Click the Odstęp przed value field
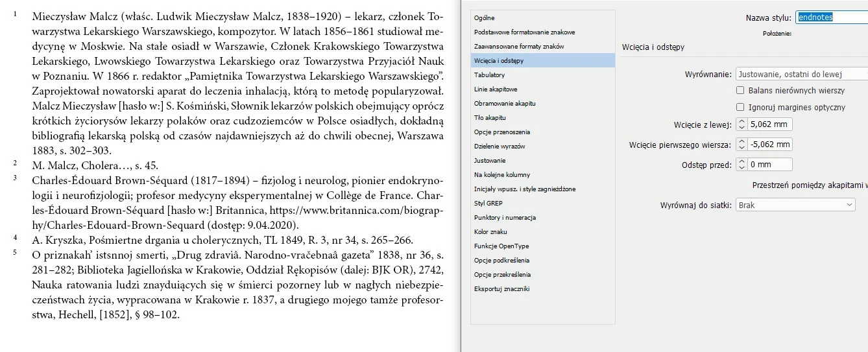 click(x=769, y=165)
